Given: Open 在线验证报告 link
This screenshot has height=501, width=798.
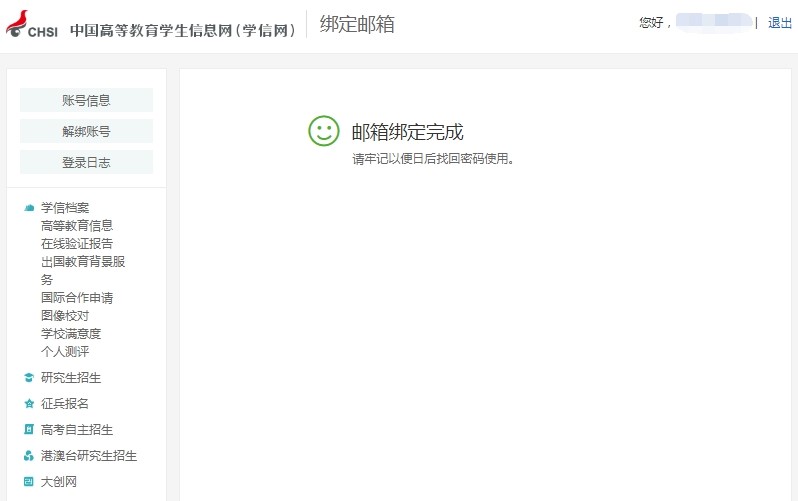Looking at the screenshot, I should (77, 244).
